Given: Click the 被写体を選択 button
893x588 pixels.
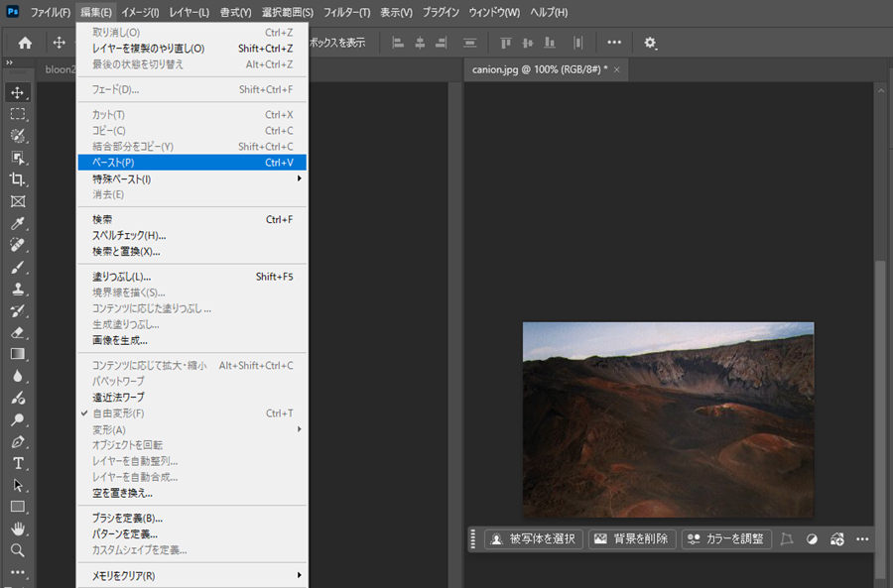Looking at the screenshot, I should [534, 539].
